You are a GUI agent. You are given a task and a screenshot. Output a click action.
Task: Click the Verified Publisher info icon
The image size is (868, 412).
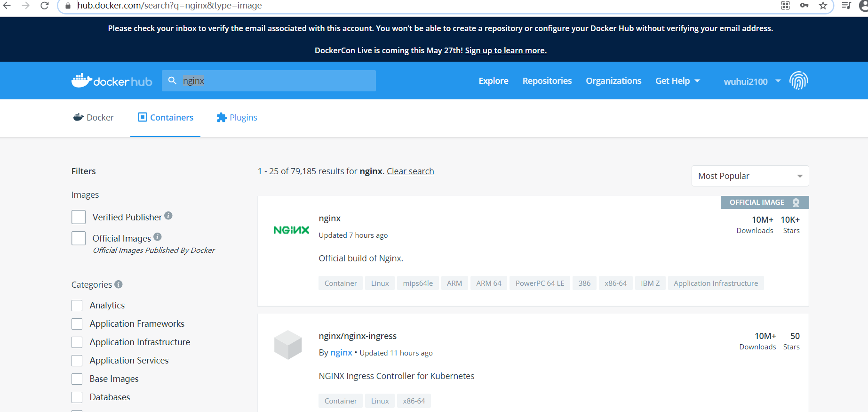point(168,216)
